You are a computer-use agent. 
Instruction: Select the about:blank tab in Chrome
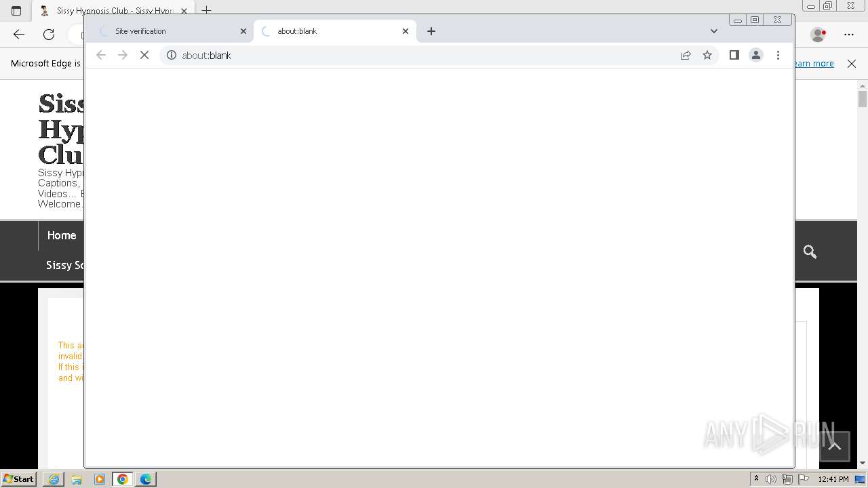[x=334, y=31]
